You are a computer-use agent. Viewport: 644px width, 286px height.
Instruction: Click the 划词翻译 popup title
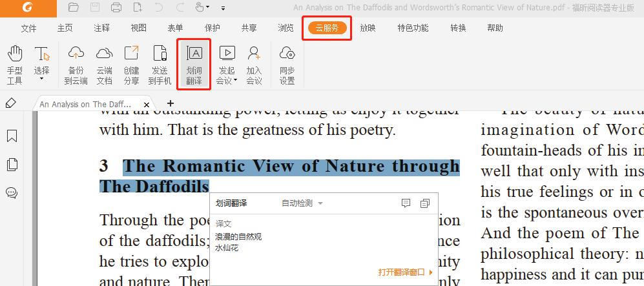(231, 203)
